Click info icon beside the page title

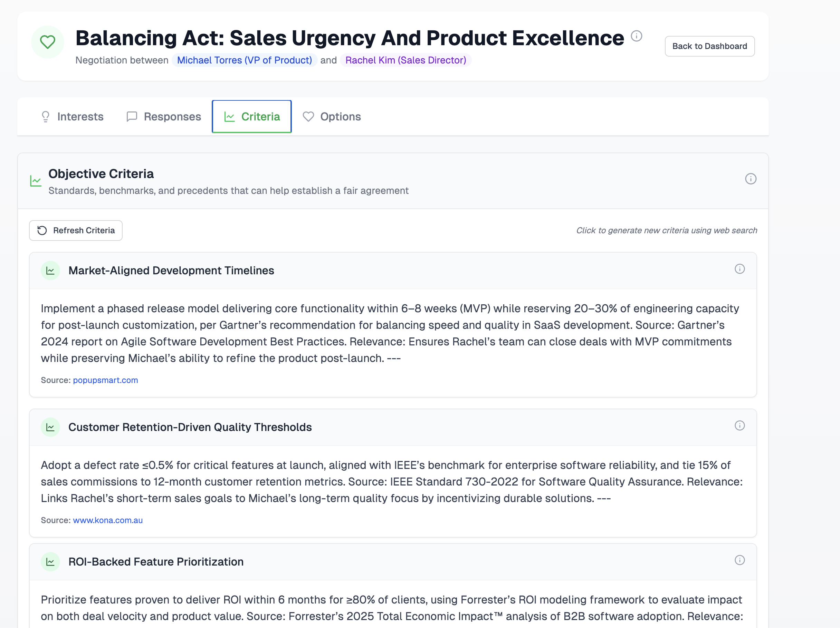637,36
